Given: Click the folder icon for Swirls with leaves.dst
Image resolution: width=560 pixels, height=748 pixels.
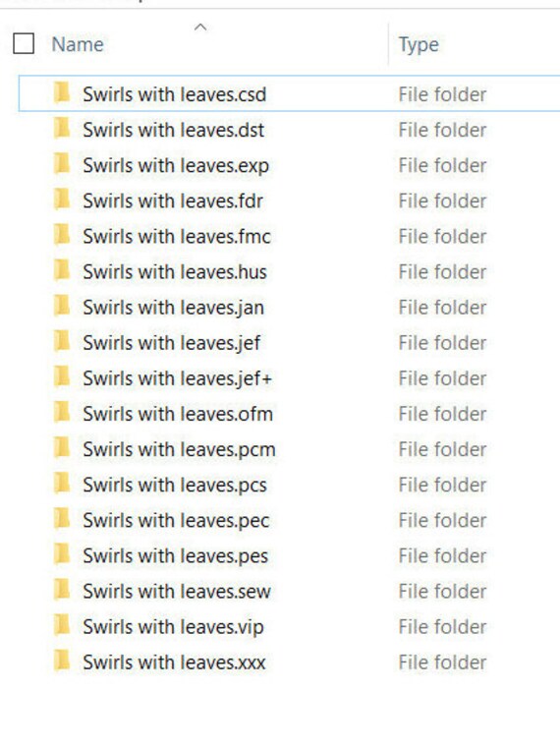Looking at the screenshot, I should coord(62,129).
